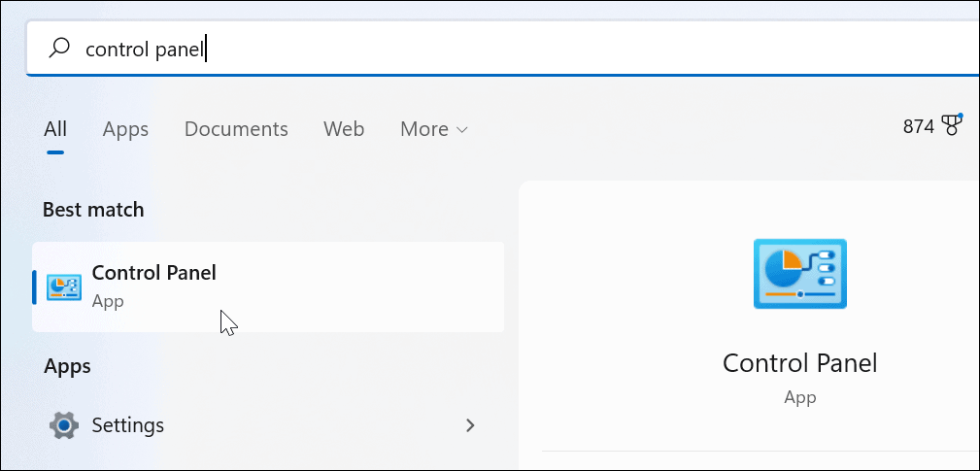Viewport: 980px width, 471px height.
Task: Click the large Control Panel icon in preview pane
Action: 799,274
